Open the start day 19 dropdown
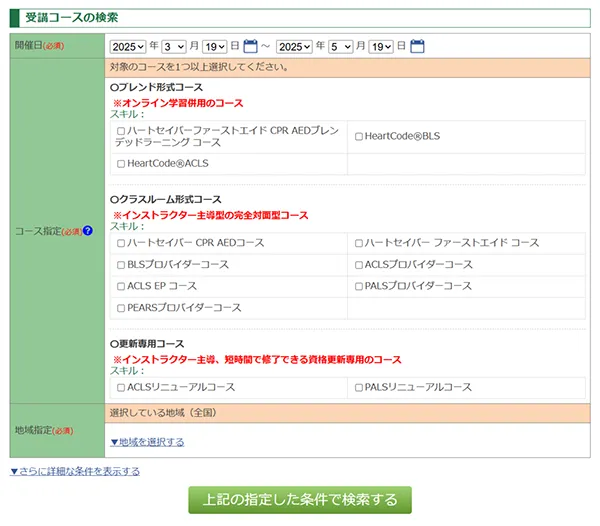The image size is (600, 526). click(215, 47)
